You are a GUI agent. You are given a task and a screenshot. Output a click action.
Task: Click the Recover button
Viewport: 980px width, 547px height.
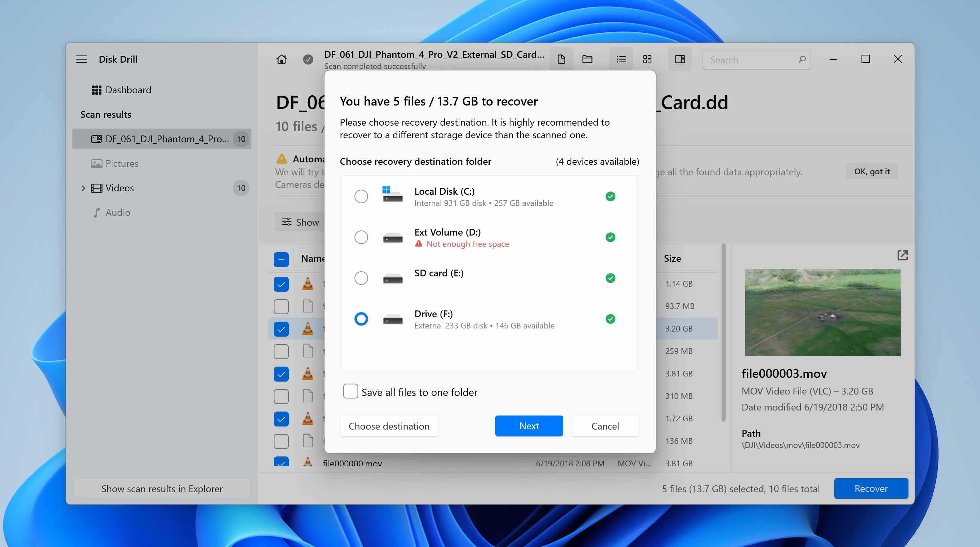click(871, 488)
